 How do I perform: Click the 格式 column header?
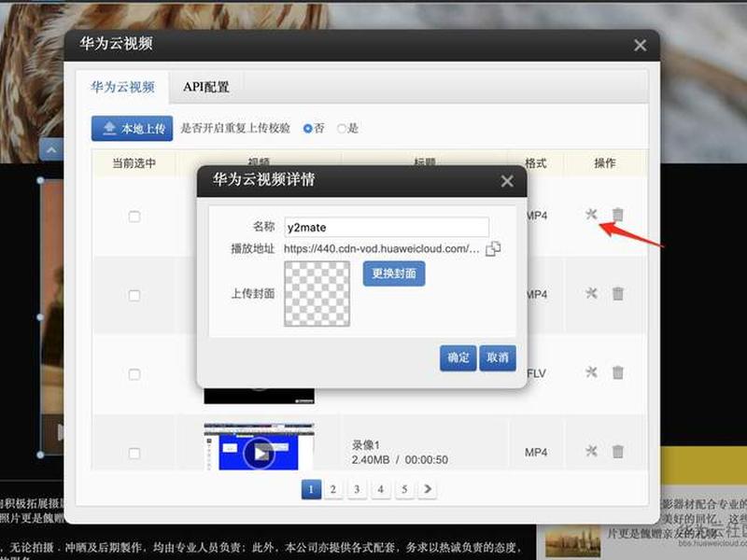click(x=535, y=163)
